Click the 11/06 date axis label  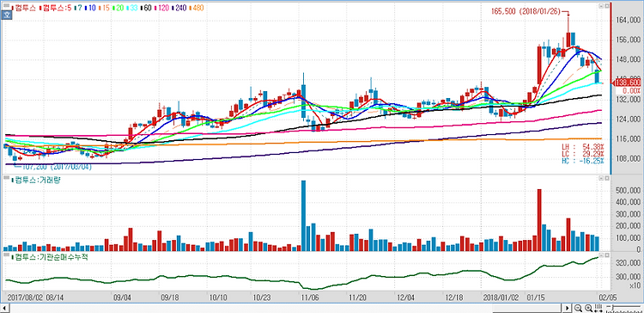[x=309, y=297]
